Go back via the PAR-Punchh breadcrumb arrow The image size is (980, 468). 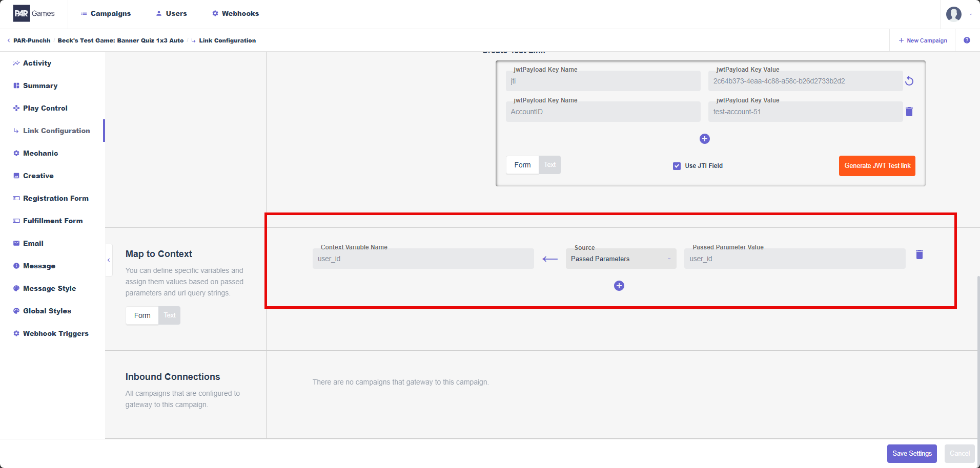click(x=9, y=40)
